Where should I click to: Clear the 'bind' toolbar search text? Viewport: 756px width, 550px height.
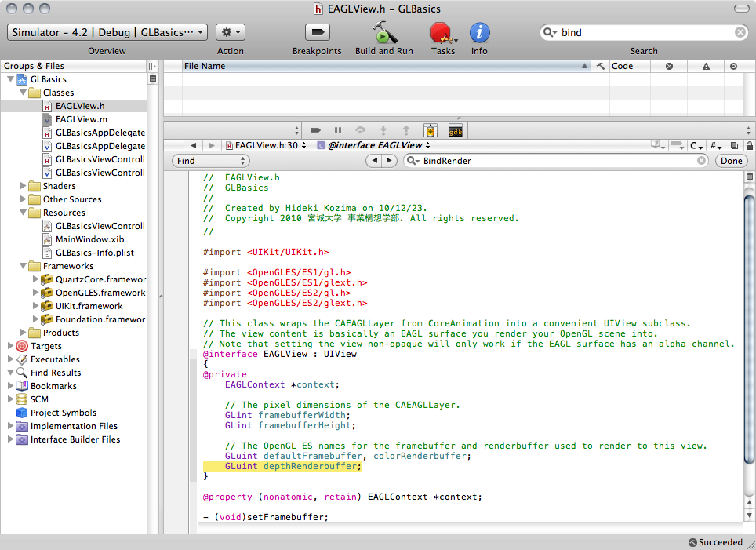click(740, 32)
